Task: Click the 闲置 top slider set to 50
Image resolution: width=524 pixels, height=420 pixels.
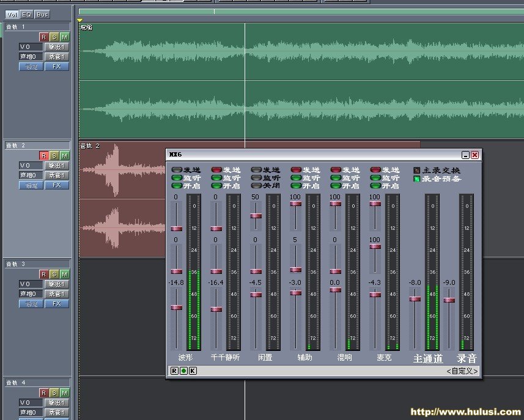Action: 256,216
